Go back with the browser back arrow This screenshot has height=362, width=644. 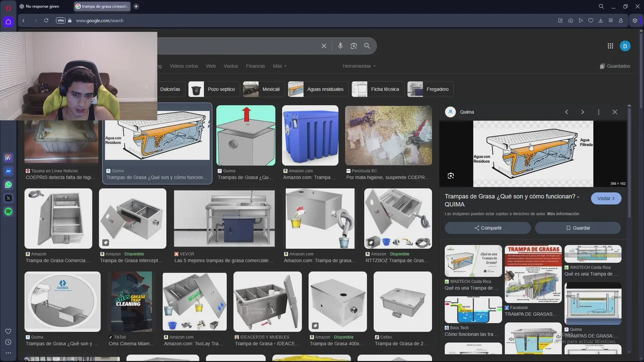coord(23,21)
